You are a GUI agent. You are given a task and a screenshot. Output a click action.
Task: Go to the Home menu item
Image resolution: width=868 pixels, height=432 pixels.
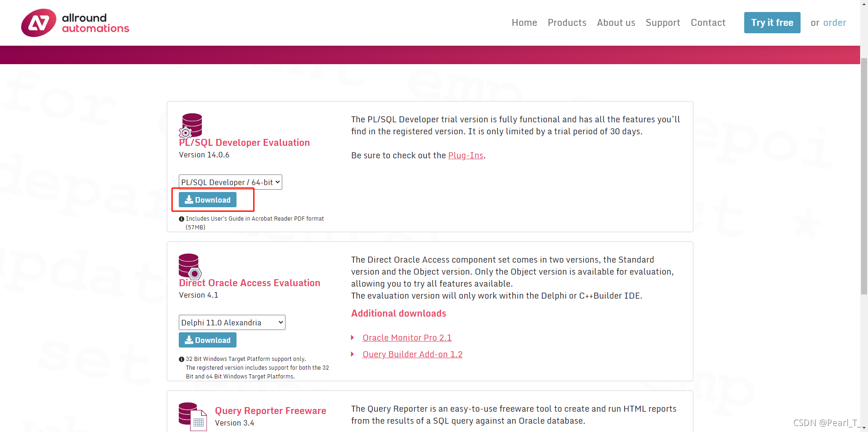[524, 23]
